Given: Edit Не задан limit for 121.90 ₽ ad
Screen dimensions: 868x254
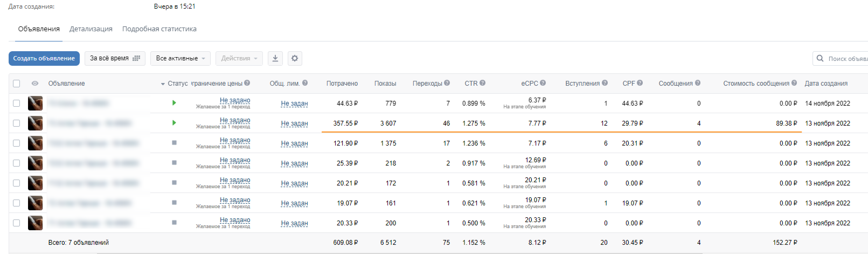Looking at the screenshot, I should point(294,143).
